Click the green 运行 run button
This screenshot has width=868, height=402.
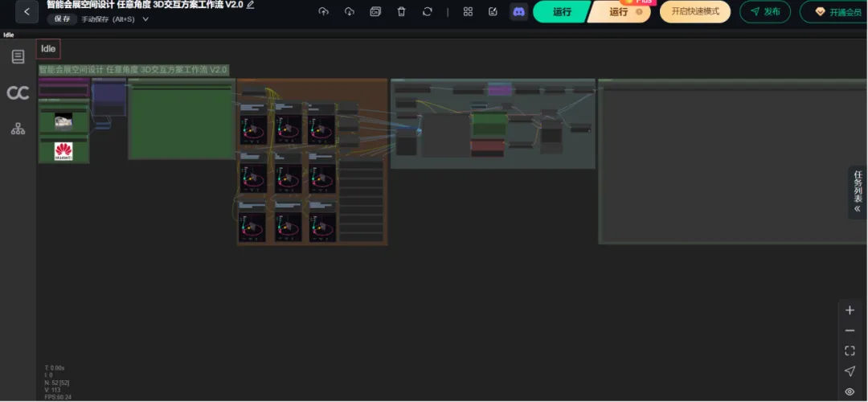pyautogui.click(x=561, y=11)
